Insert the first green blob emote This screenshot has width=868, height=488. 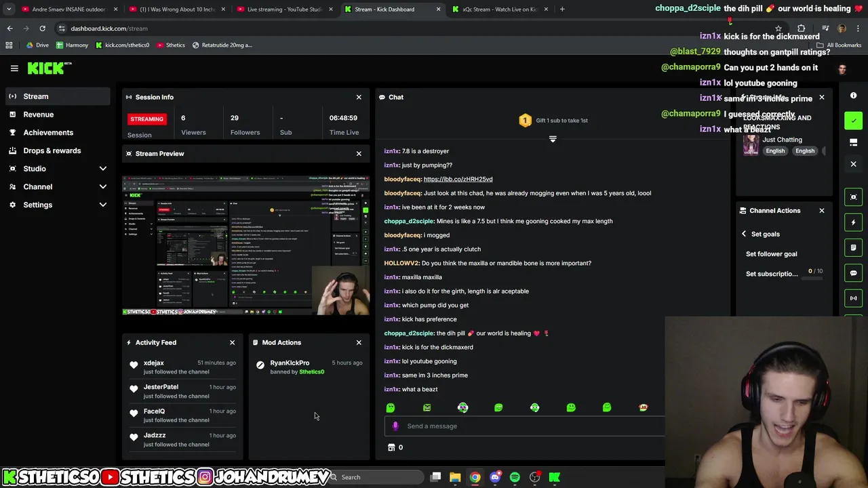point(391,407)
